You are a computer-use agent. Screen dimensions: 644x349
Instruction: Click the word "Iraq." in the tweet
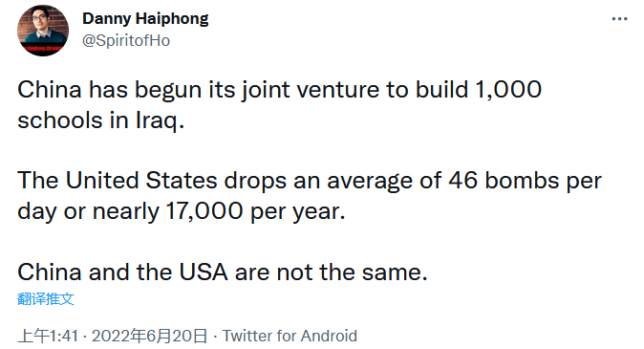point(161,120)
